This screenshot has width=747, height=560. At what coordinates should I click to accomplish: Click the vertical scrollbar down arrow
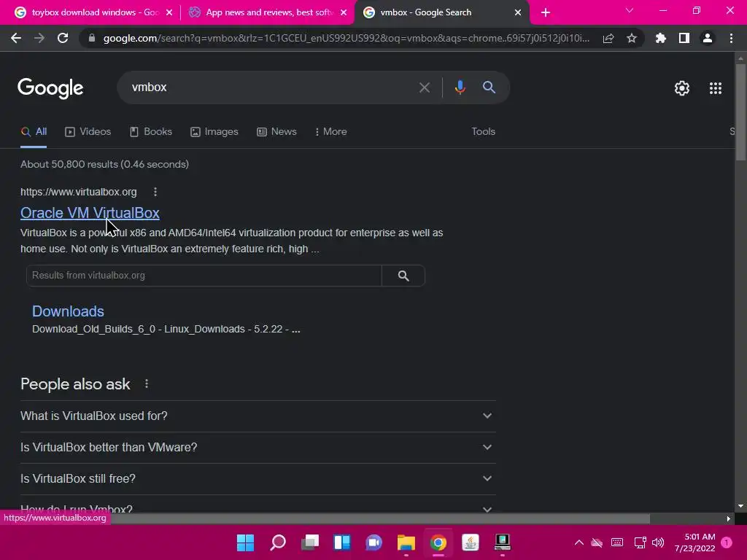pos(740,506)
